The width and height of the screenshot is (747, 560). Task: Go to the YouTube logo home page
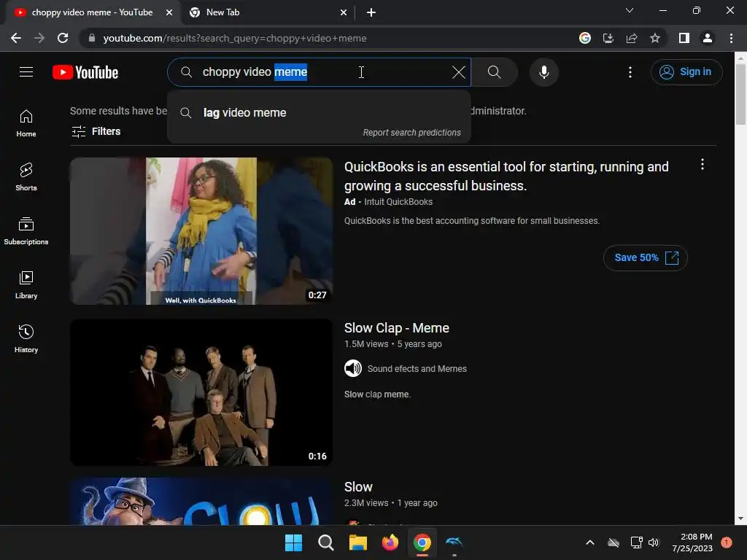(x=85, y=72)
